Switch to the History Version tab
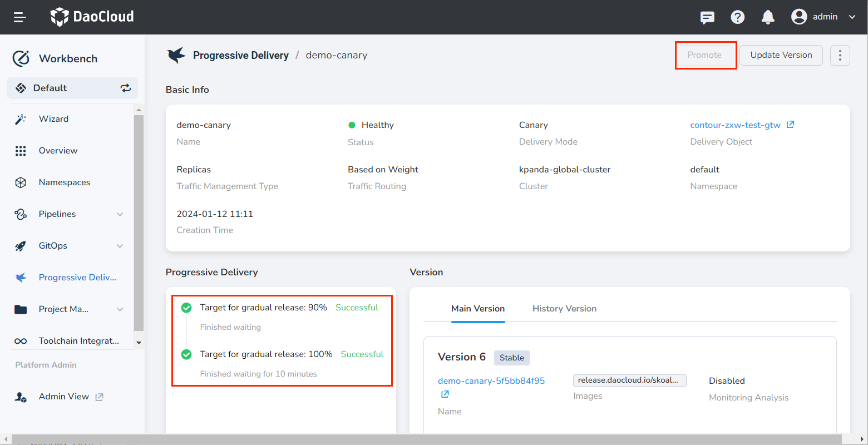The image size is (868, 445). (x=564, y=309)
